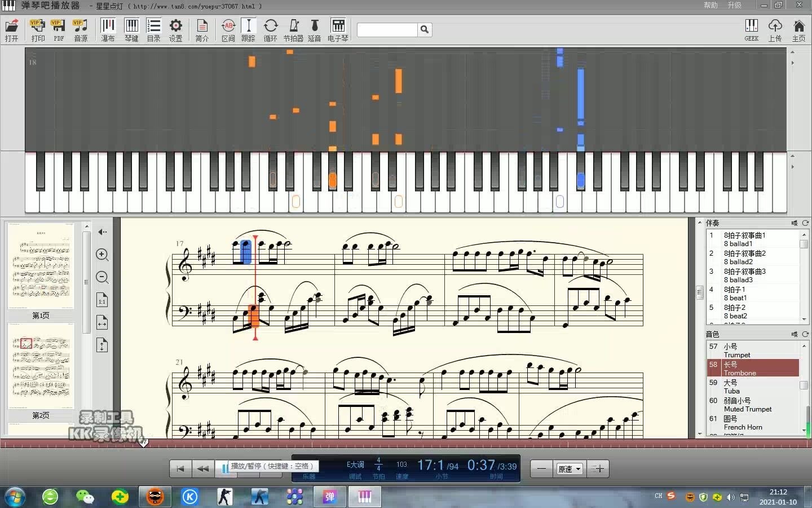Image resolution: width=812 pixels, height=508 pixels.
Task: Select the Trombone timbre
Action: pos(753,368)
